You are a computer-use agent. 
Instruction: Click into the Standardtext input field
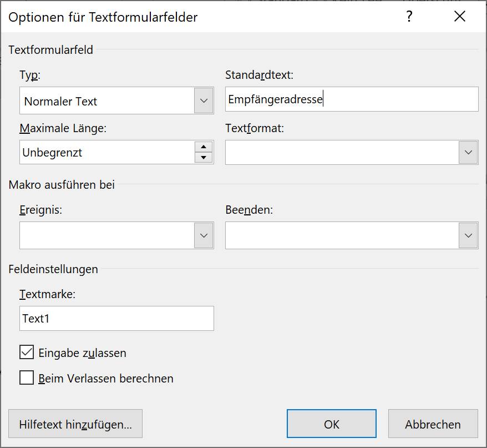352,99
